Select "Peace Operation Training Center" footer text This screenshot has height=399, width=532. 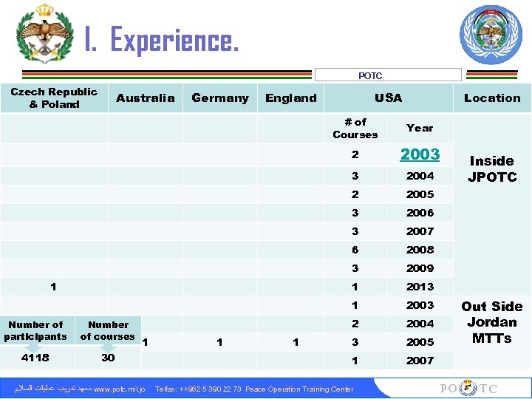tap(299, 389)
